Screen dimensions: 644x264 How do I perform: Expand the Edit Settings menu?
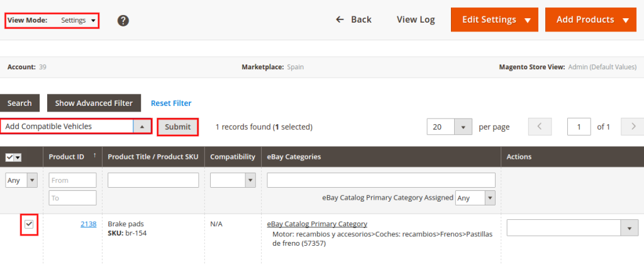click(494, 20)
